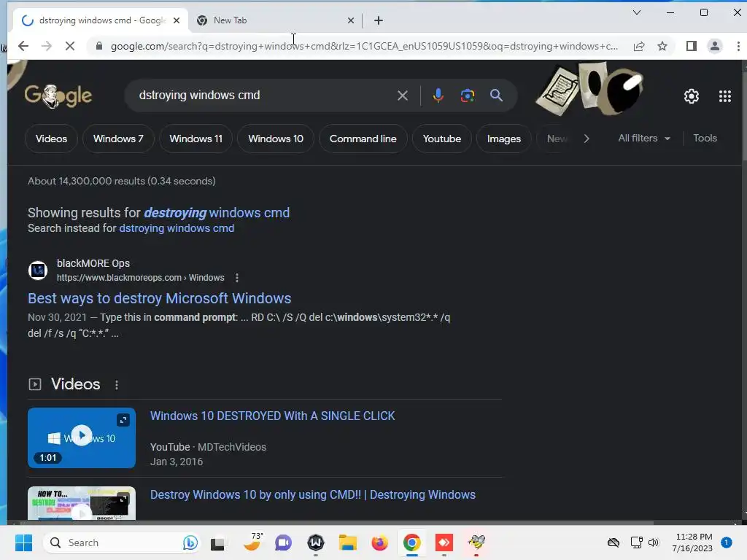Open 'Best ways to destroy Microsoft Windows'

tap(159, 298)
